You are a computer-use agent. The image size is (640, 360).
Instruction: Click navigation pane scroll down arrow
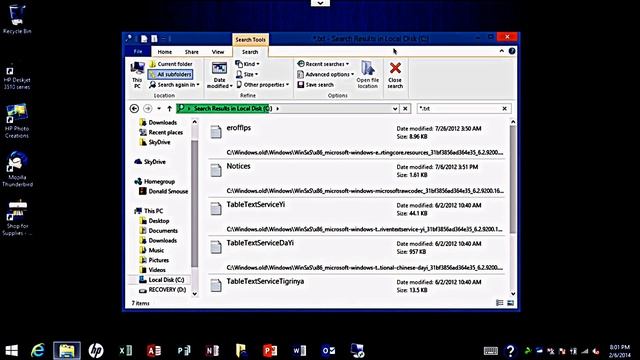coord(194,294)
